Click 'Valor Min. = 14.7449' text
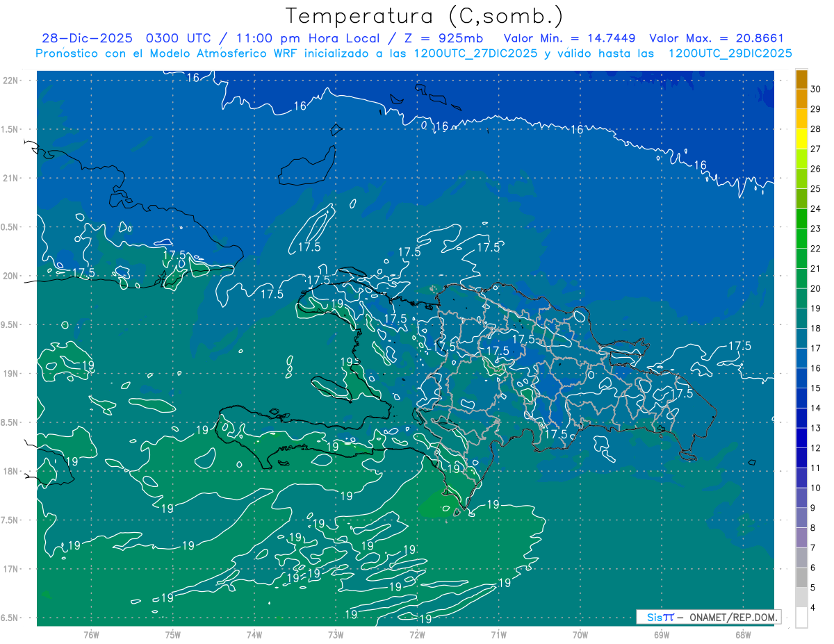 pos(570,38)
